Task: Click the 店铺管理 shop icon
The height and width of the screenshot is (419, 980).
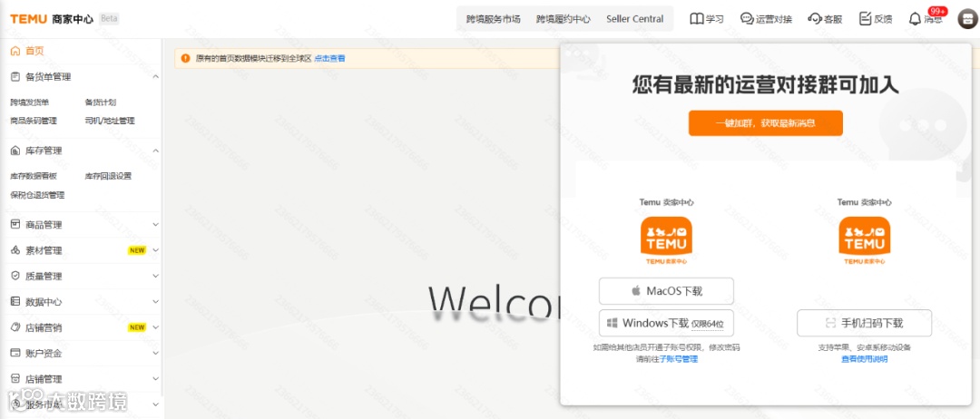Action: (x=15, y=378)
